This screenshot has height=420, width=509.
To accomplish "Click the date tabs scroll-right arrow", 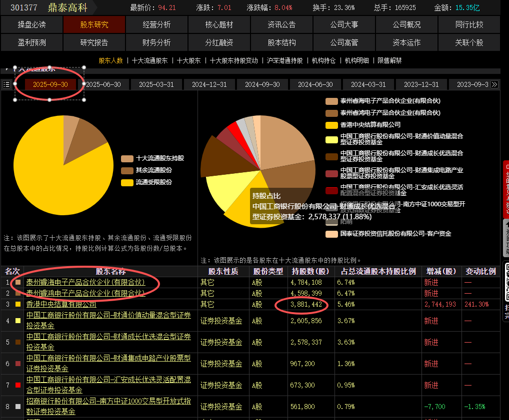I will 494,84.
